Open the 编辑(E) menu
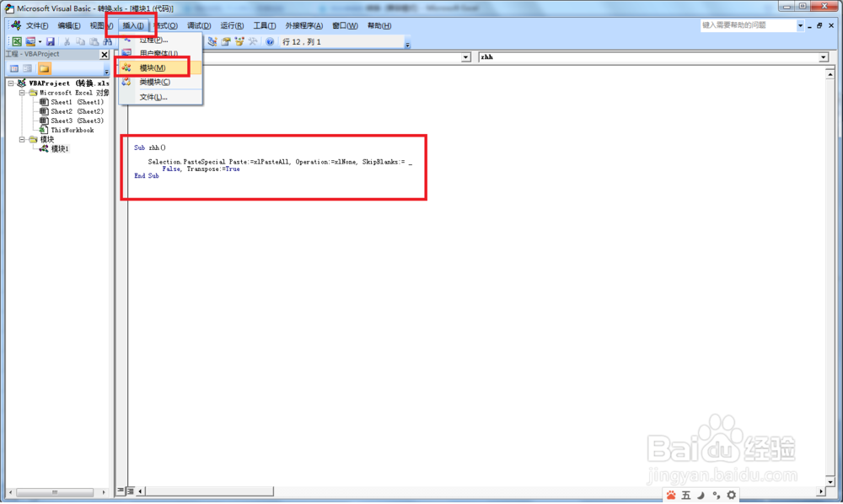 coord(69,26)
